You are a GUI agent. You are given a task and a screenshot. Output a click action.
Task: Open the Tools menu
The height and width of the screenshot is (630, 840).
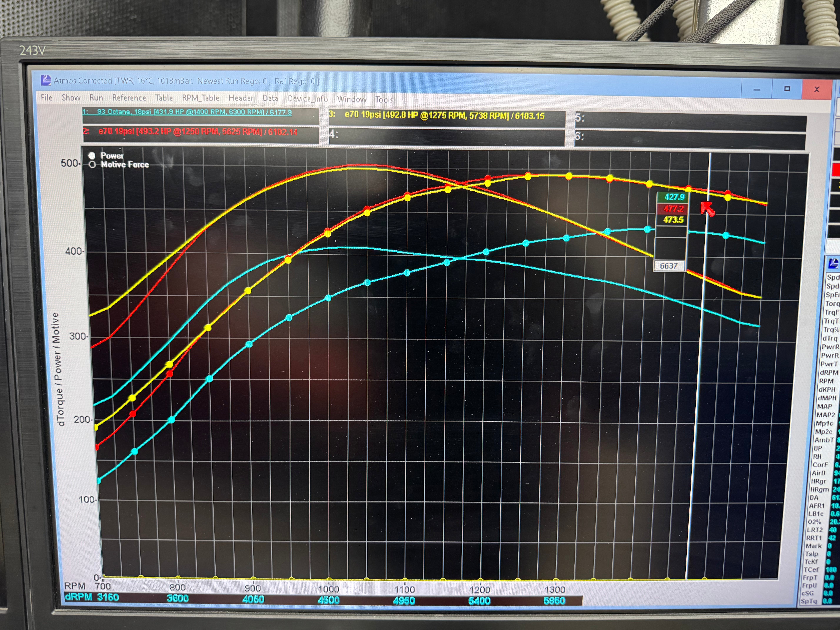tap(384, 100)
